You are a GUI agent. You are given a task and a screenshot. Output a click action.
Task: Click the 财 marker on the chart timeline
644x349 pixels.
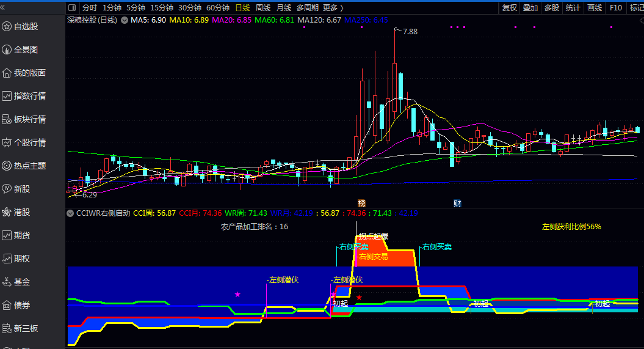(x=457, y=203)
